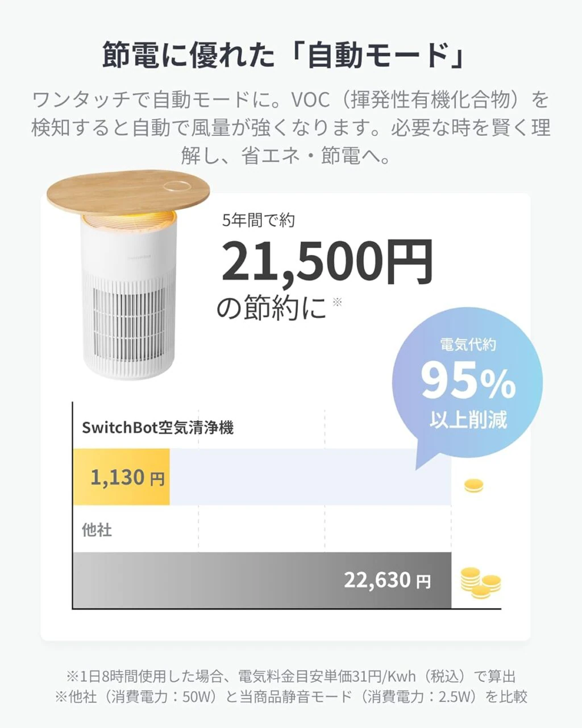Click the 他社 chart label
The height and width of the screenshot is (728, 582).
tap(97, 530)
